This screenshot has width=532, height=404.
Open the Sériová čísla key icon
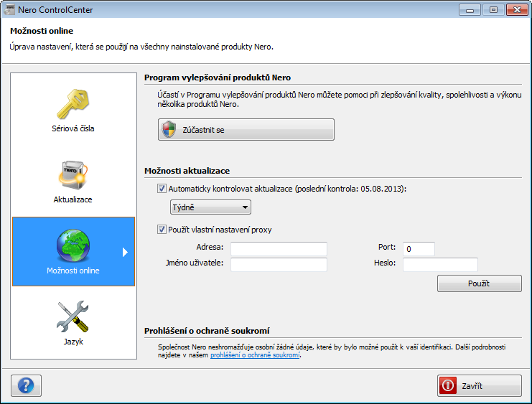[x=73, y=104]
